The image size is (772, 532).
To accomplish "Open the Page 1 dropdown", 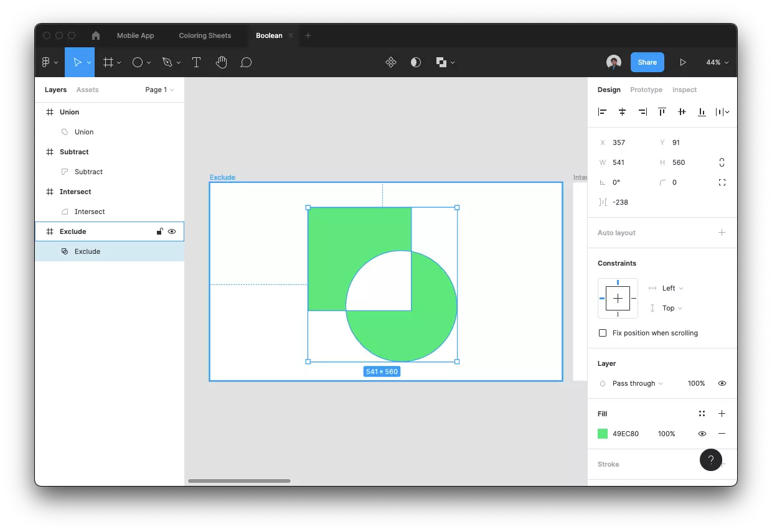I will tap(159, 90).
